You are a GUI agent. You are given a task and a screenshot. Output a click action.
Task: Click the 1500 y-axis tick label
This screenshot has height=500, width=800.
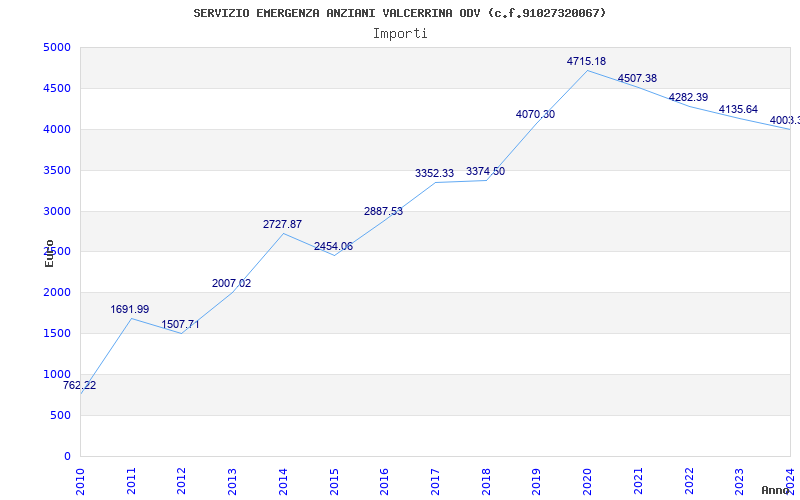click(x=57, y=334)
